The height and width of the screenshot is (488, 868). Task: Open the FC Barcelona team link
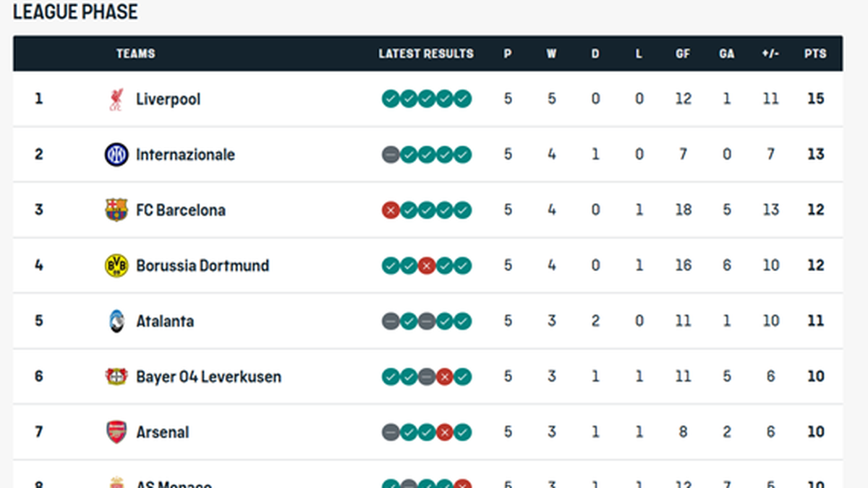(x=181, y=210)
